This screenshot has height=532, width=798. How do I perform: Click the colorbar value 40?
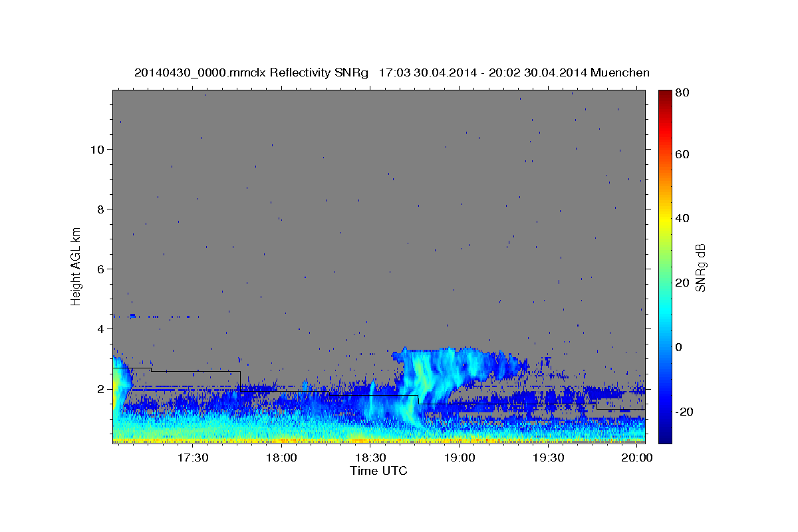tap(682, 219)
